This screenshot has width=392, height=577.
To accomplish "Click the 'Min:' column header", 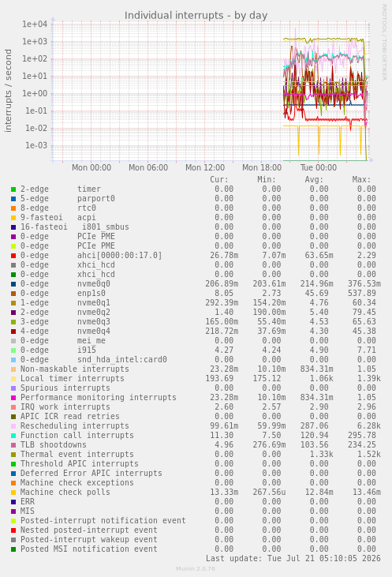I will tap(267, 180).
